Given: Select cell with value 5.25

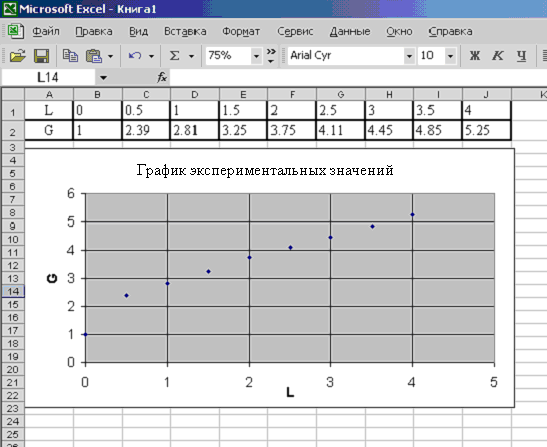Looking at the screenshot, I should tap(486, 131).
